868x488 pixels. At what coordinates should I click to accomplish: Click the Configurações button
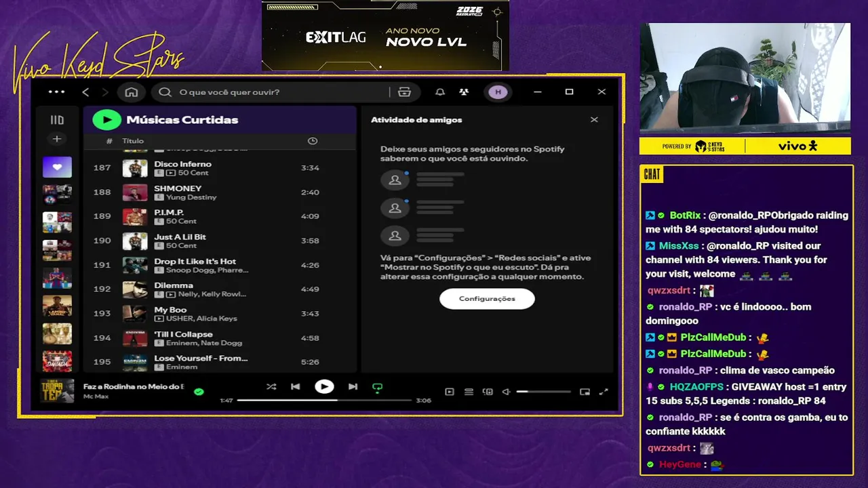(487, 299)
